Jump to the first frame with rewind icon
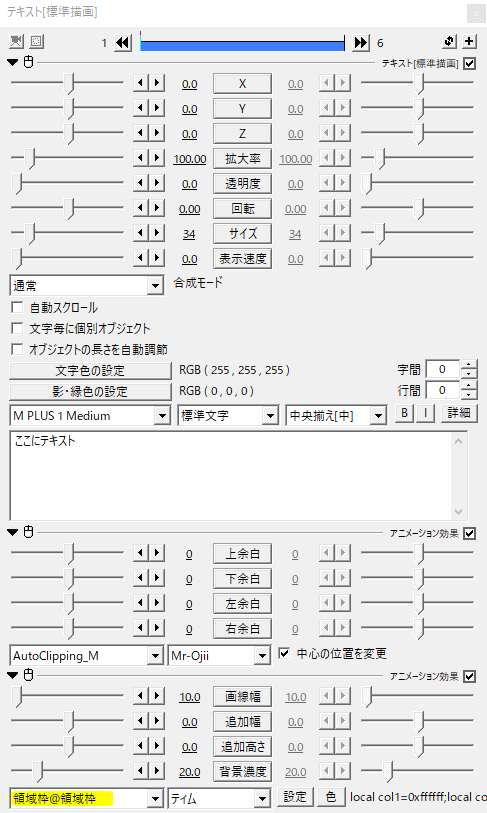 (x=123, y=43)
